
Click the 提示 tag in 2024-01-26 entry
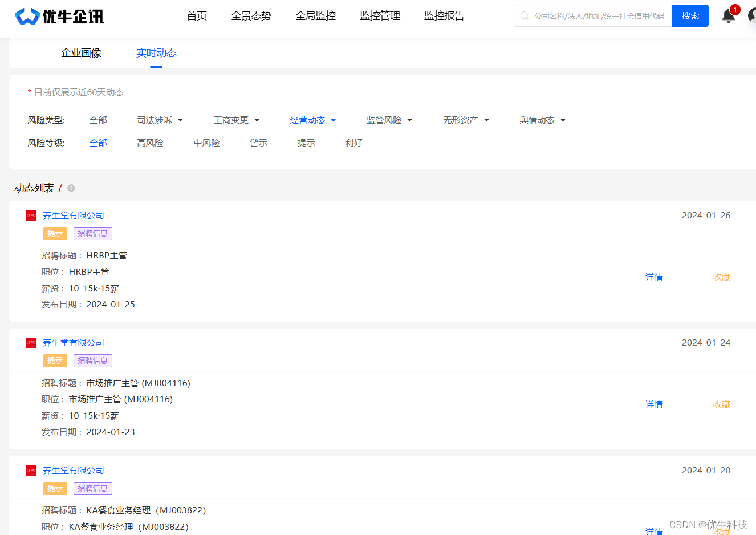55,233
